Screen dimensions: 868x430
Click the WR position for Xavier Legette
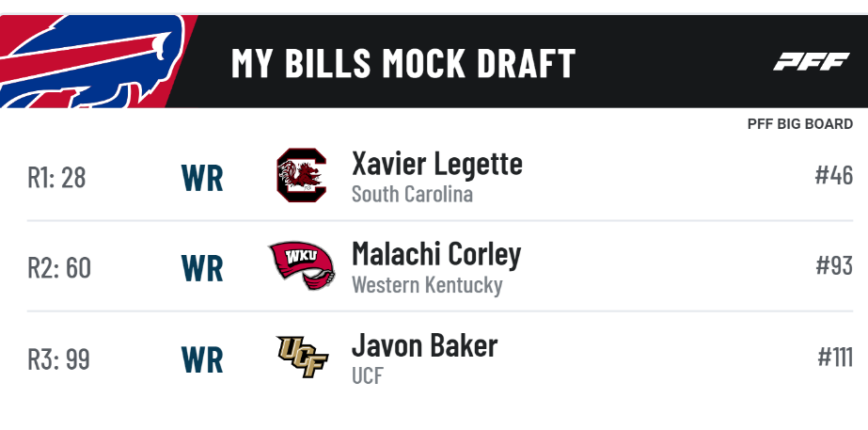tap(202, 179)
